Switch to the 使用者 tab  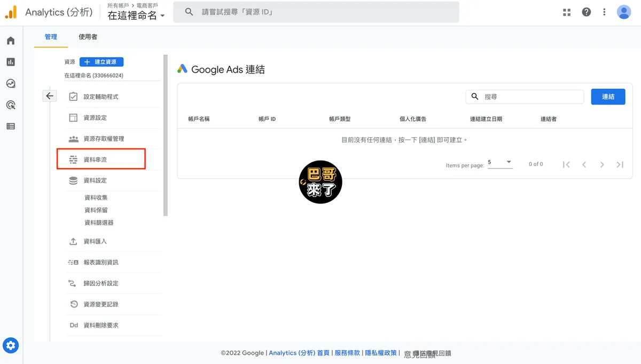click(88, 37)
